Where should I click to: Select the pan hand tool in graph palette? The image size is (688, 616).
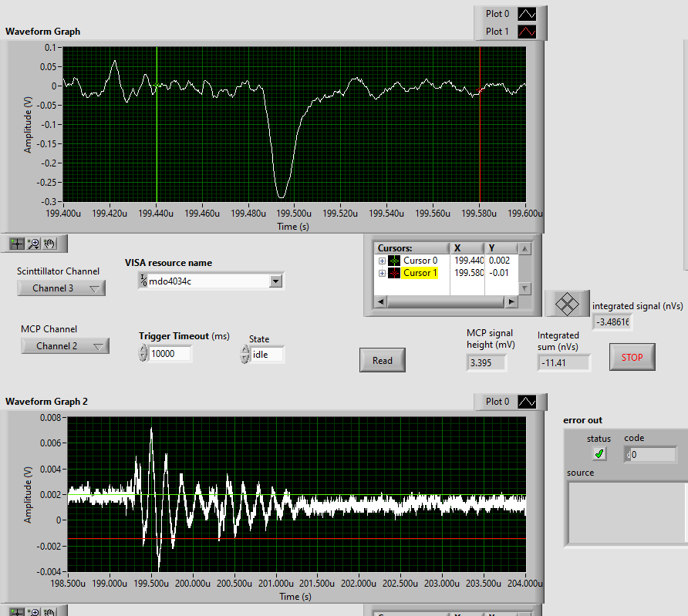50,244
